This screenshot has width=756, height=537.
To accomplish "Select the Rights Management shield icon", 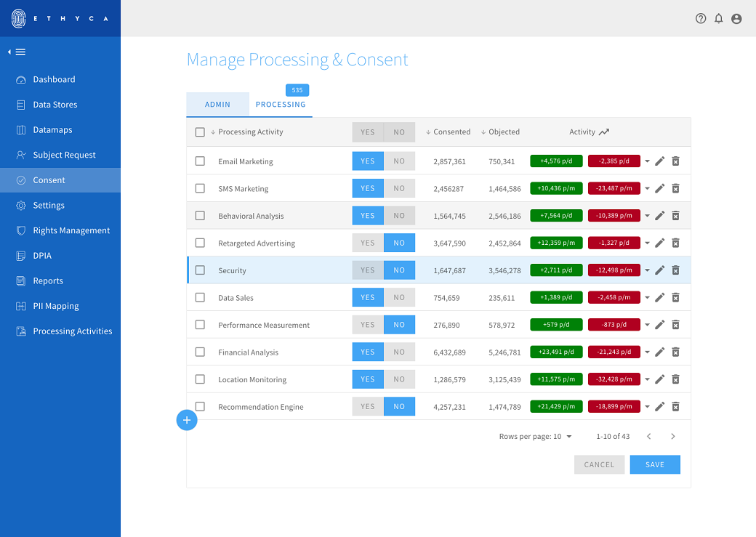I will [x=22, y=230].
